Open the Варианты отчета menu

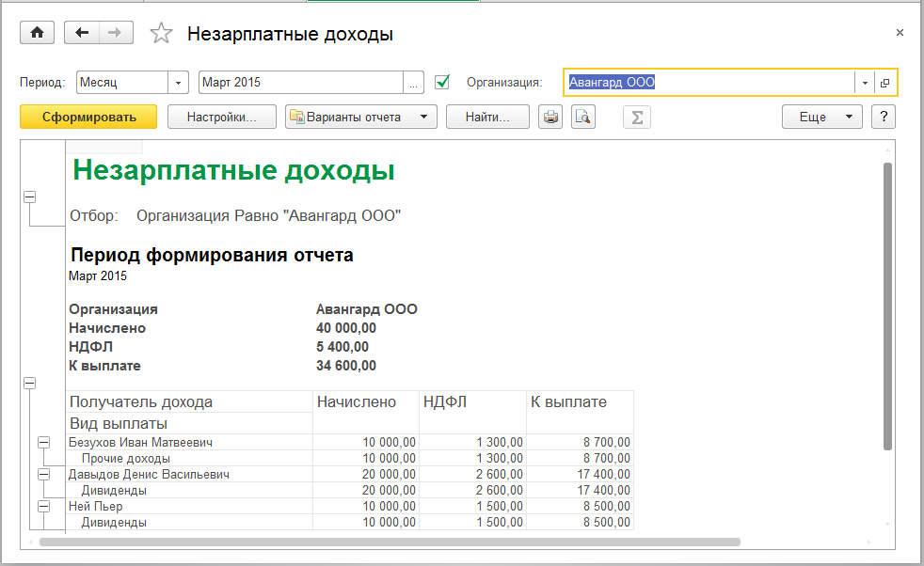360,117
